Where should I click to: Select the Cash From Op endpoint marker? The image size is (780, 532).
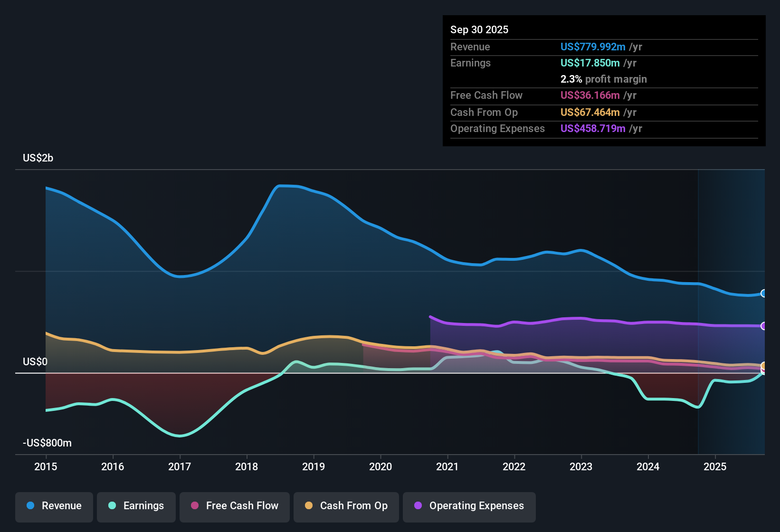coord(763,367)
